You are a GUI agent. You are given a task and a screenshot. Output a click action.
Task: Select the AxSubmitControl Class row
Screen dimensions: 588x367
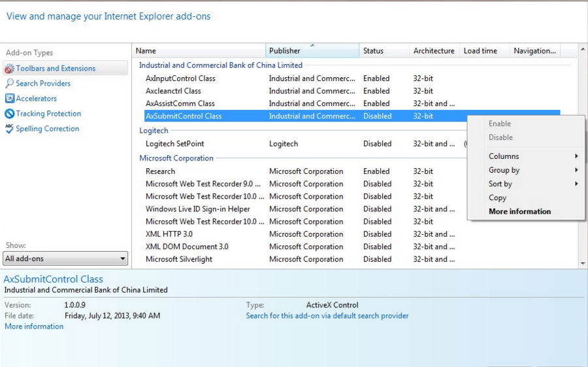pyautogui.click(x=353, y=116)
